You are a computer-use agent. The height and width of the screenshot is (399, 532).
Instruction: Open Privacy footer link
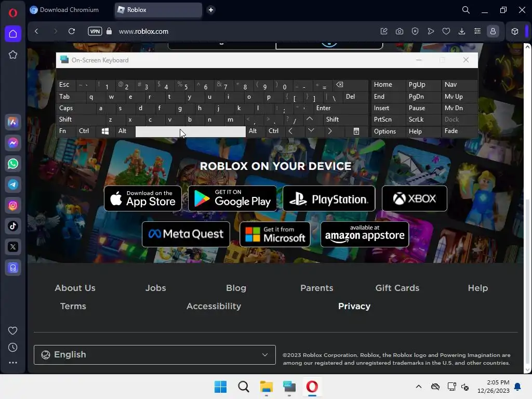[354, 306]
